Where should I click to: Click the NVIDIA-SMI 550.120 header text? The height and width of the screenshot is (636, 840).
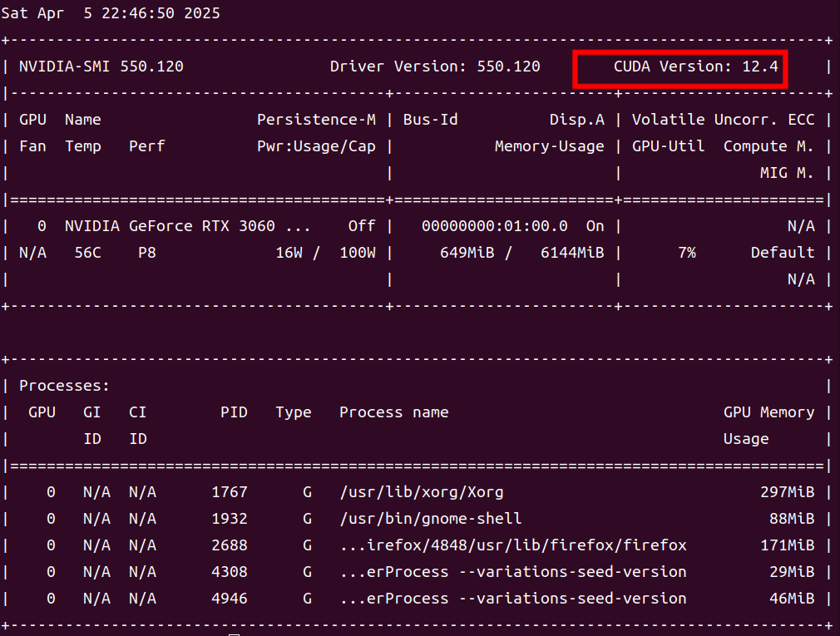101,67
